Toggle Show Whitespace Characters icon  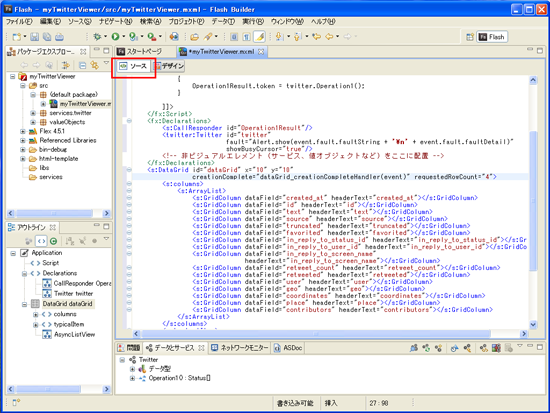point(247,36)
